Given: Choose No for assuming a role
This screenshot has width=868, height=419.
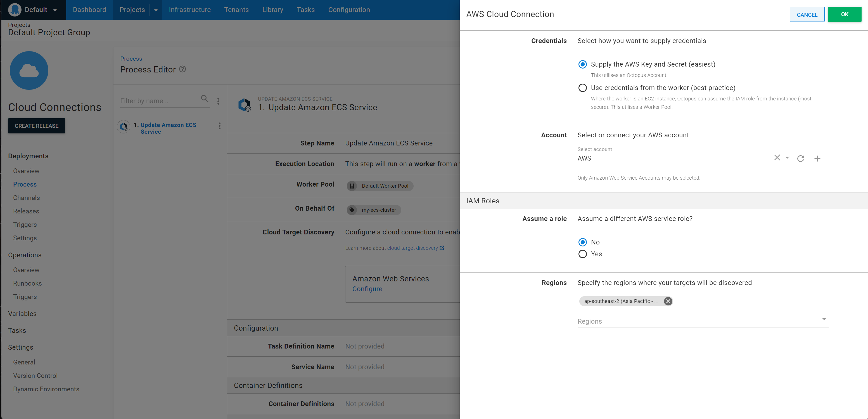Looking at the screenshot, I should 583,242.
